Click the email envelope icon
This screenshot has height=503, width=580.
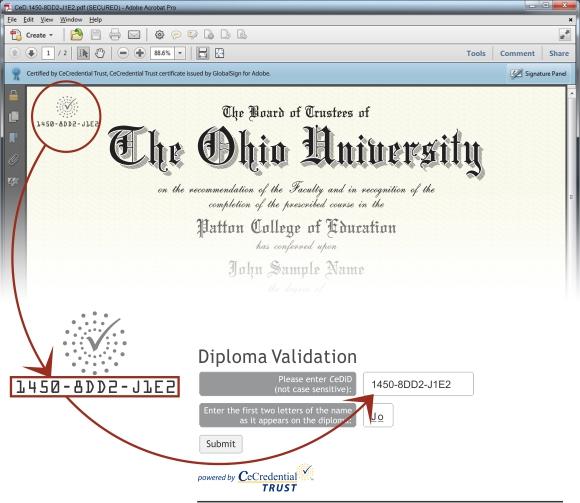tap(134, 35)
